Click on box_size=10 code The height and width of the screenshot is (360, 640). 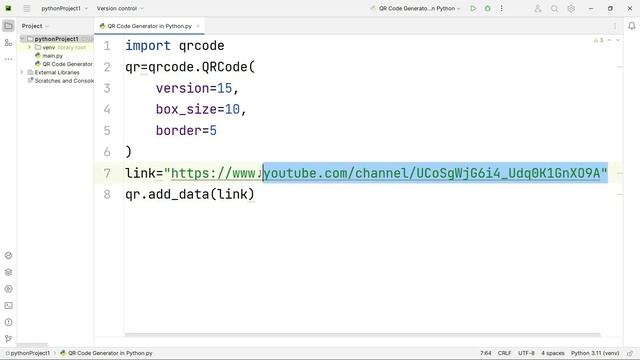(x=201, y=109)
